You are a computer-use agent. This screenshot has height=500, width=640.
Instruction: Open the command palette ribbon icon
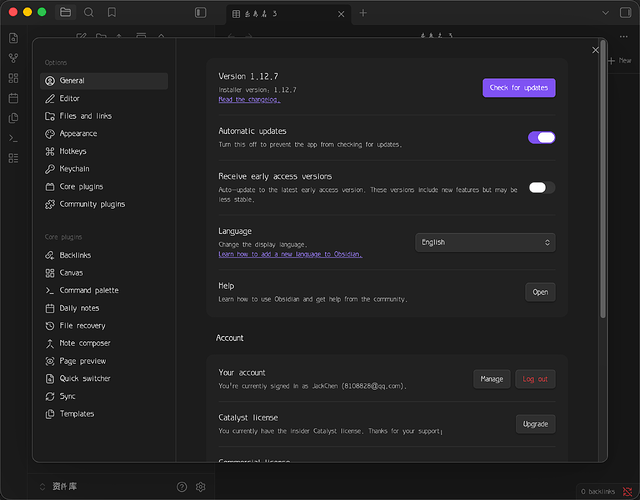tap(13, 138)
